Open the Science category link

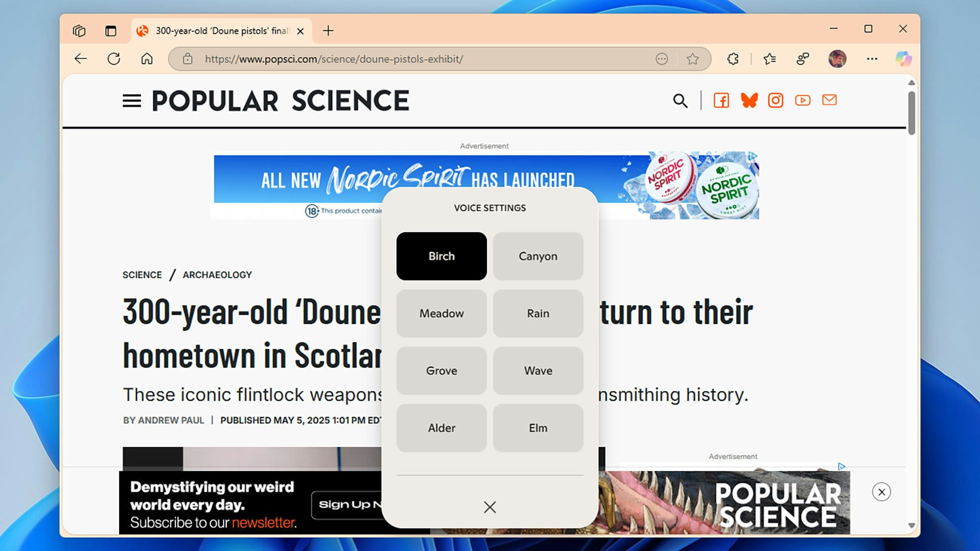(x=142, y=275)
